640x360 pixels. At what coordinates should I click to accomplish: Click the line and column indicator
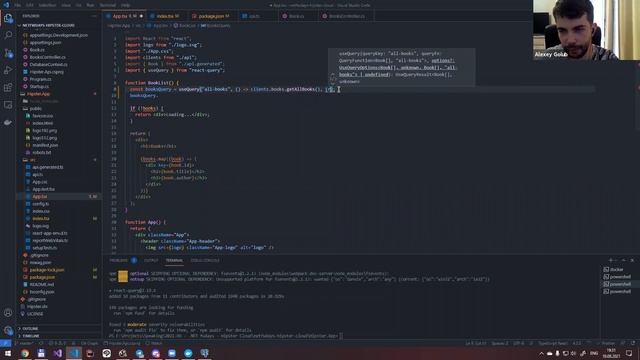(475, 343)
